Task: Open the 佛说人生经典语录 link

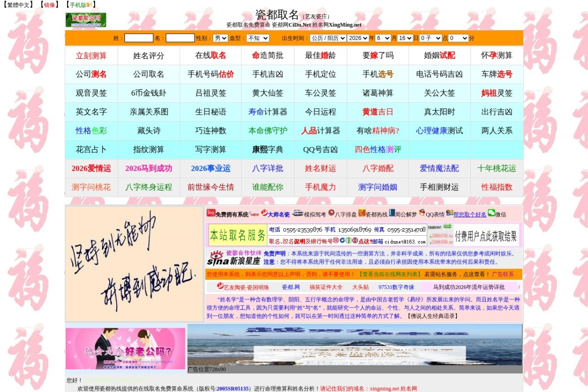Action: [432, 316]
